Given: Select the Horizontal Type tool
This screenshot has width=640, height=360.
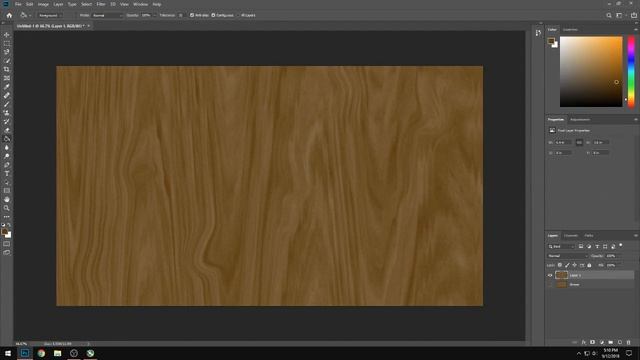Looking at the screenshot, I should pyautogui.click(x=7, y=173).
